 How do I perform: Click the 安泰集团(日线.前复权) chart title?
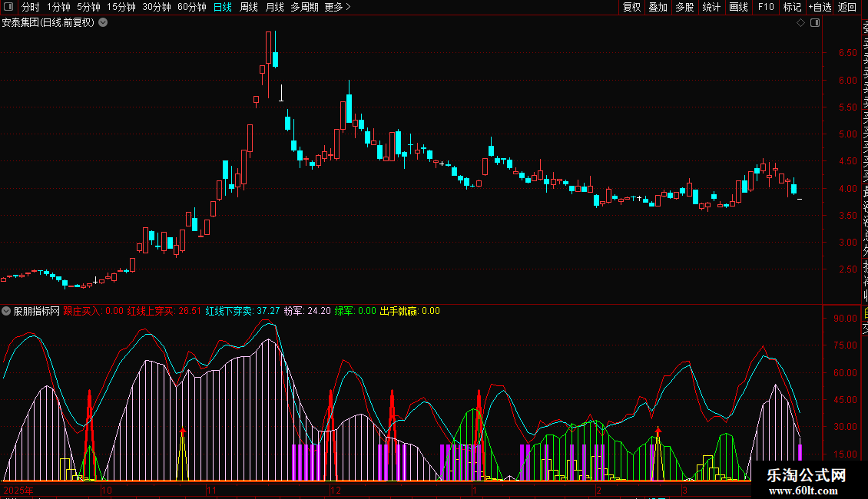[x=48, y=23]
